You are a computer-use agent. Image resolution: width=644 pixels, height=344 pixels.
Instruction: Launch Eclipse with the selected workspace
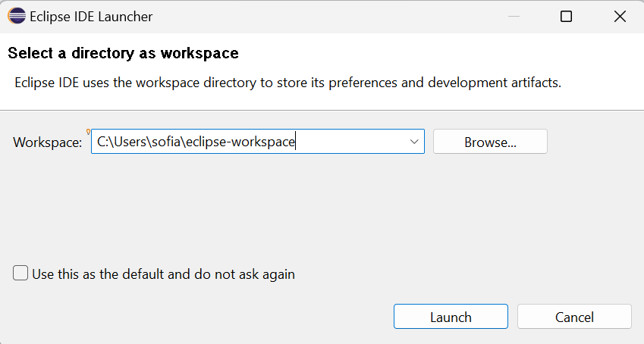[x=451, y=317]
